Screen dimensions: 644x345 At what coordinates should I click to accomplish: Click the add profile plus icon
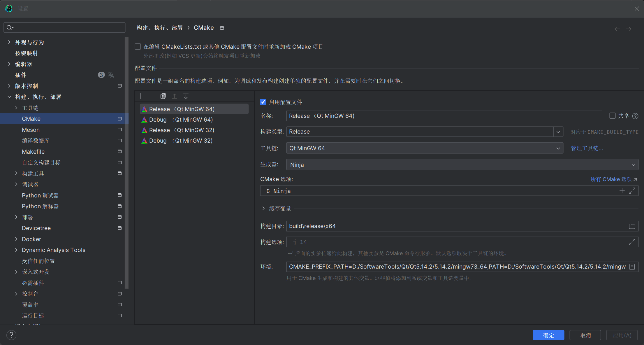click(x=140, y=96)
